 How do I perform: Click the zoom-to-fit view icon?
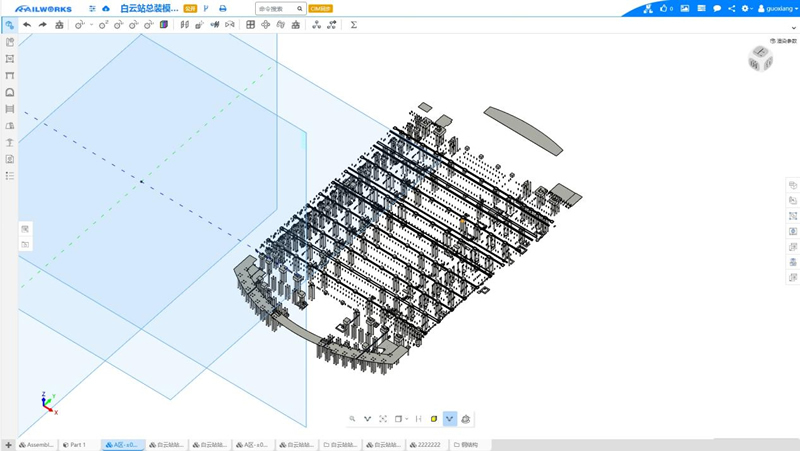[x=383, y=419]
